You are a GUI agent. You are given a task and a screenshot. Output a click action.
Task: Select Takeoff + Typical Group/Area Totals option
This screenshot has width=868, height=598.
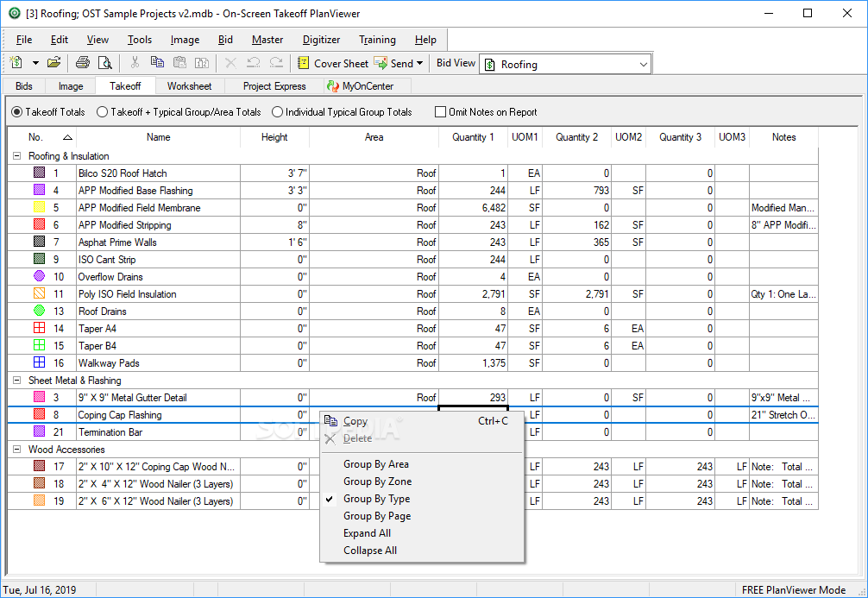pos(102,112)
